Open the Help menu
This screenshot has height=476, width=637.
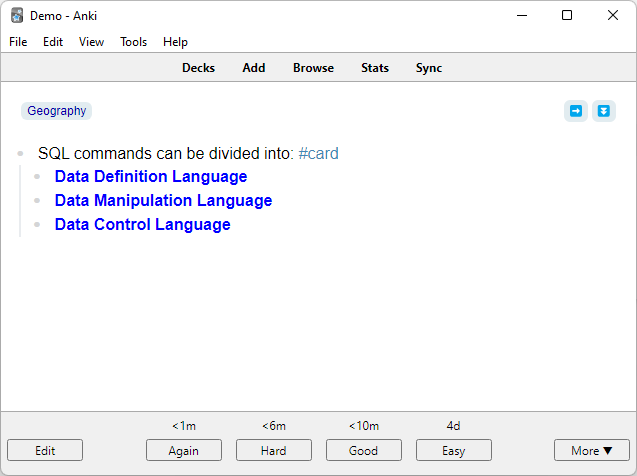[175, 42]
